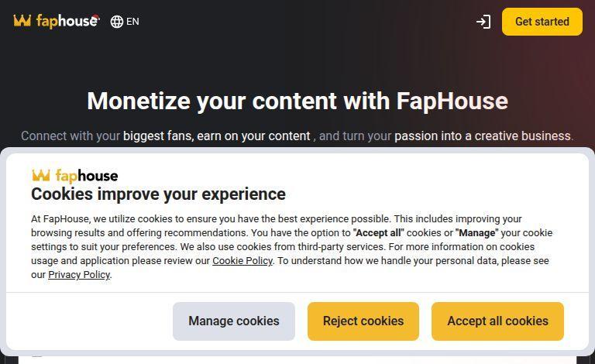
Task: Accept all cookies
Action: pyautogui.click(x=497, y=321)
